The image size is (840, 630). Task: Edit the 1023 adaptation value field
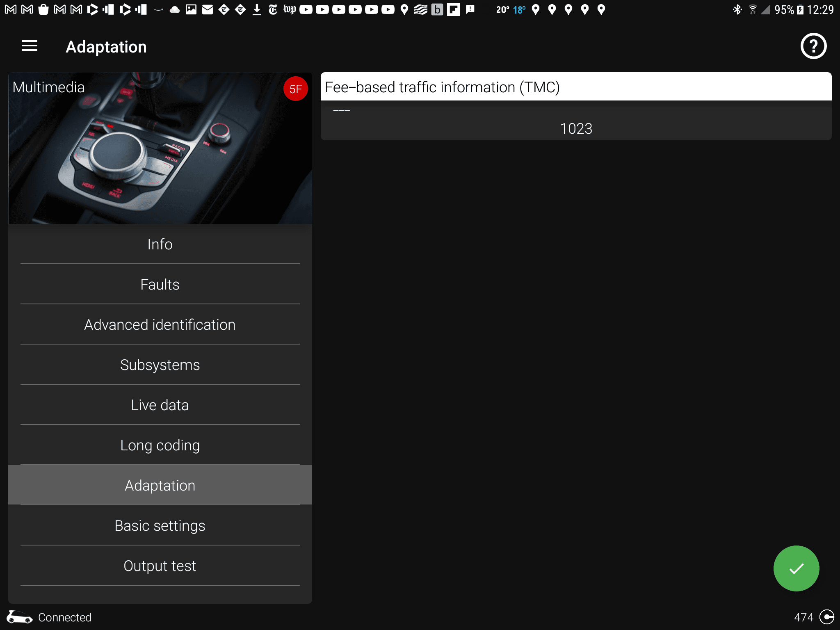[x=576, y=129]
